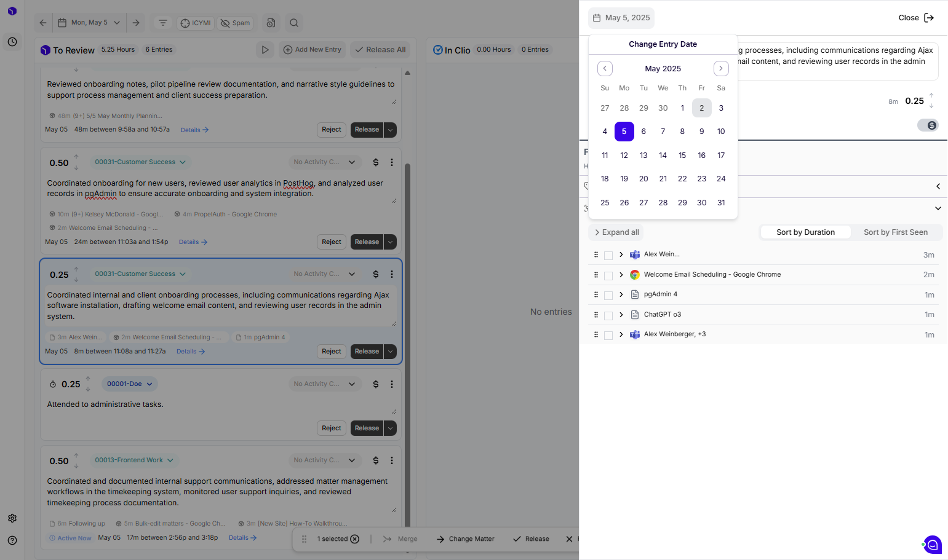Open the clock icon in left sidebar
948x560 pixels.
12,42
